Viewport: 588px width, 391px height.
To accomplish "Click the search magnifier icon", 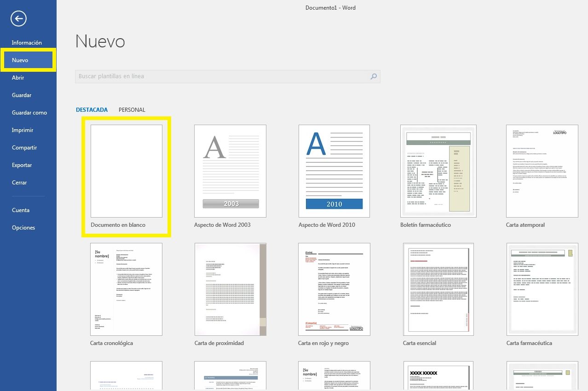I will tap(374, 76).
